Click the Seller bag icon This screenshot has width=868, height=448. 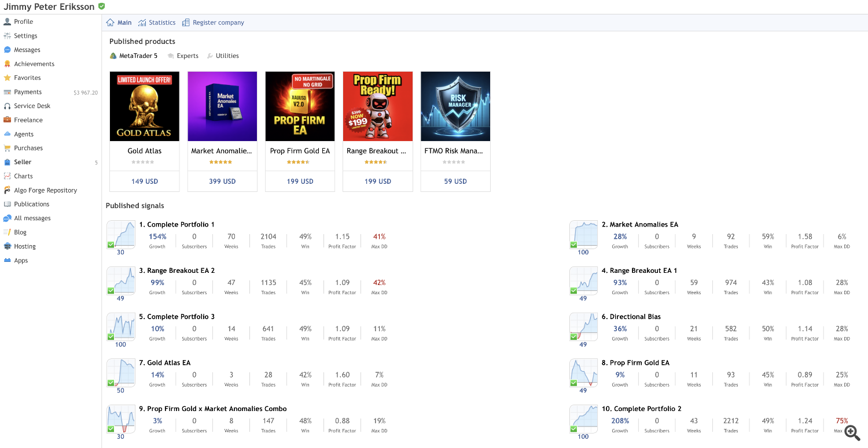point(8,162)
